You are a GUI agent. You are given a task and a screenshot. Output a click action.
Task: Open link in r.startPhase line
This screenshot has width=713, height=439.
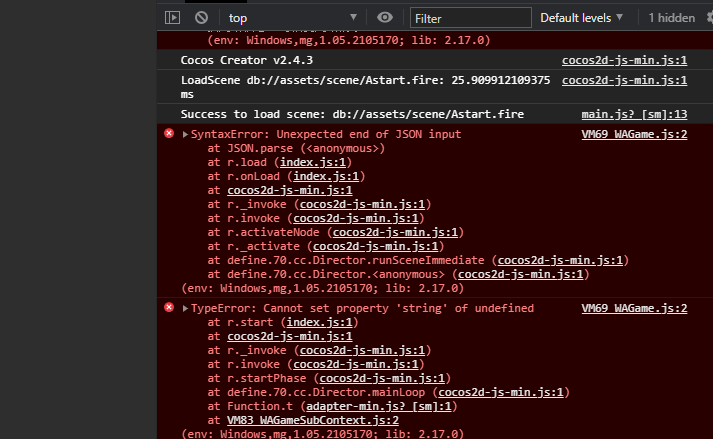(x=382, y=378)
